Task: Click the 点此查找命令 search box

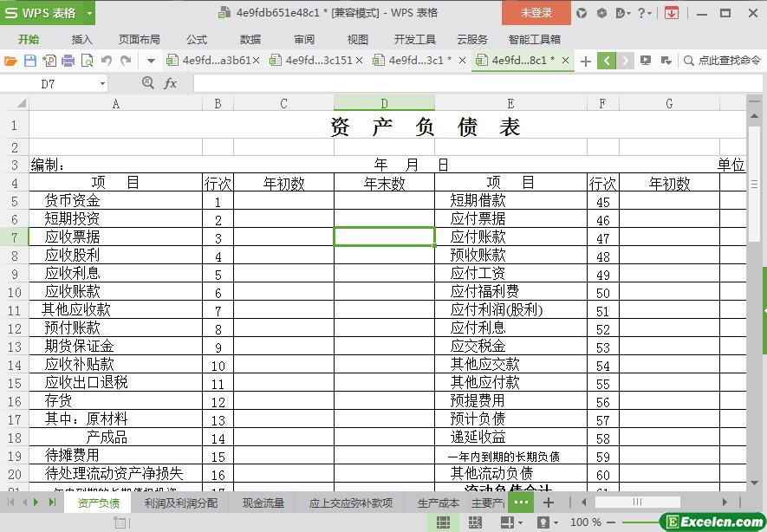Action: pyautogui.click(x=723, y=61)
